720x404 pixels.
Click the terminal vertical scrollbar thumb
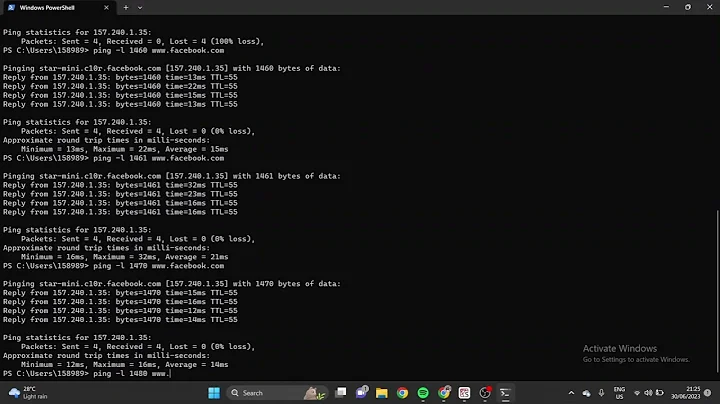718,291
